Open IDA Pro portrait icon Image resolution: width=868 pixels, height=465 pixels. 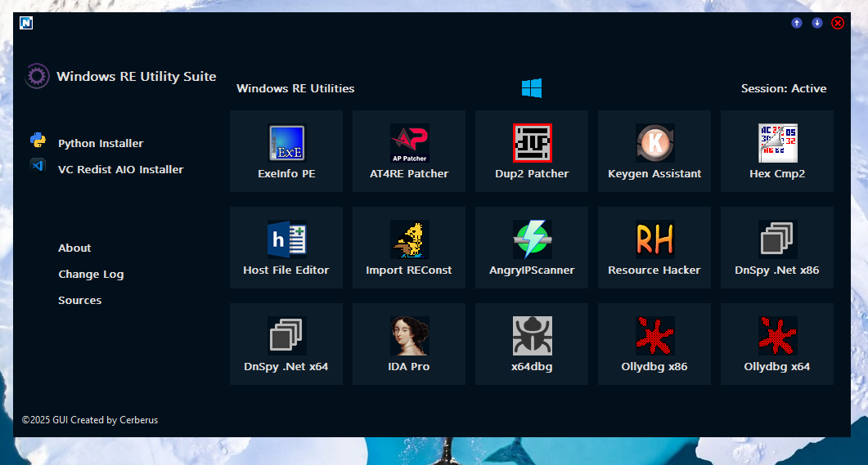pos(409,336)
